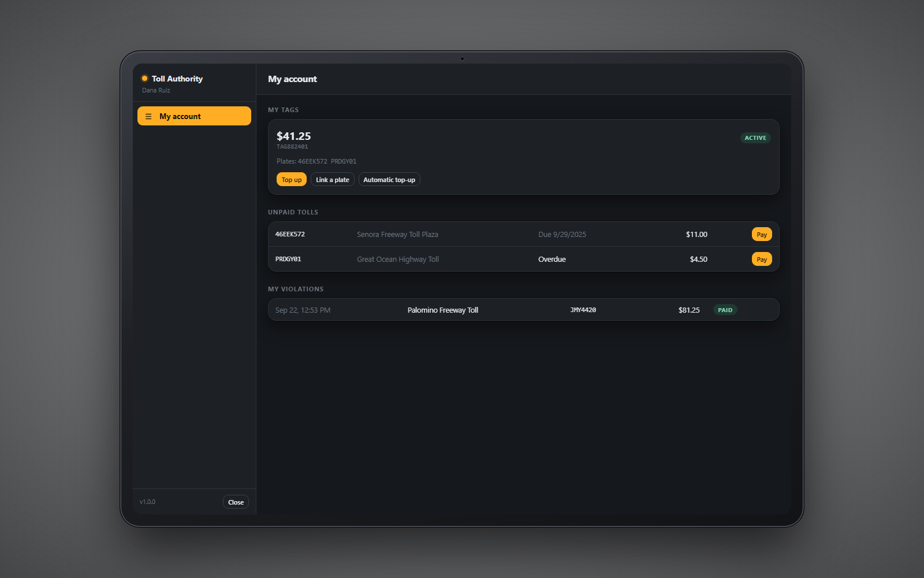Click the Dana Ruiz user name

point(156,90)
